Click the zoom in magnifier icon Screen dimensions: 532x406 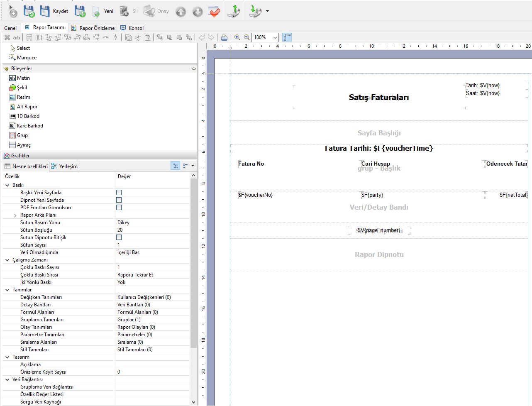pyautogui.click(x=237, y=37)
